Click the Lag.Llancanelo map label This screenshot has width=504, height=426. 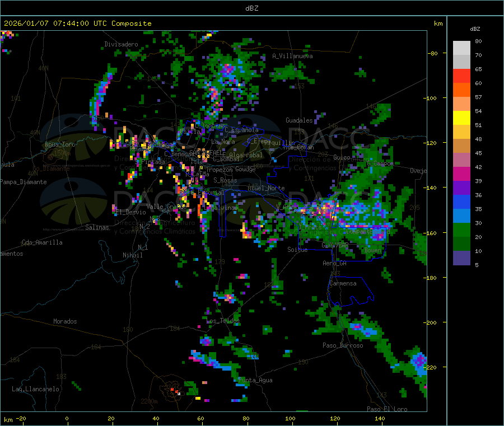pyautogui.click(x=35, y=389)
